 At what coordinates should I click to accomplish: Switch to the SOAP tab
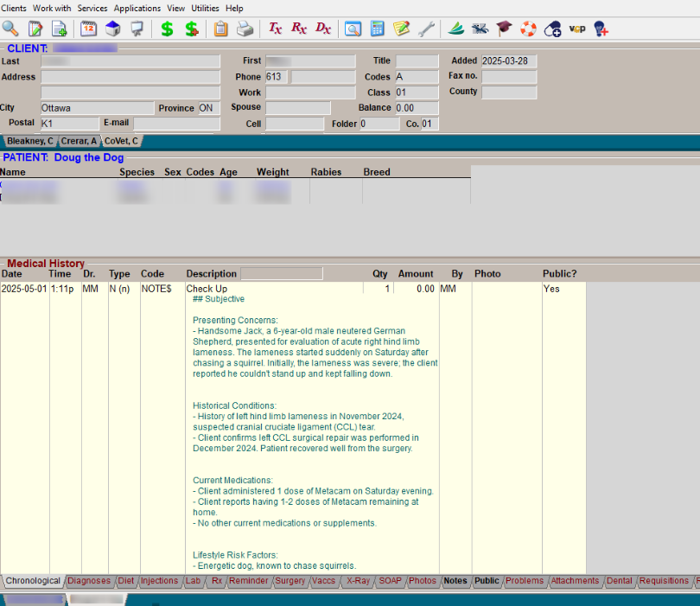point(390,581)
